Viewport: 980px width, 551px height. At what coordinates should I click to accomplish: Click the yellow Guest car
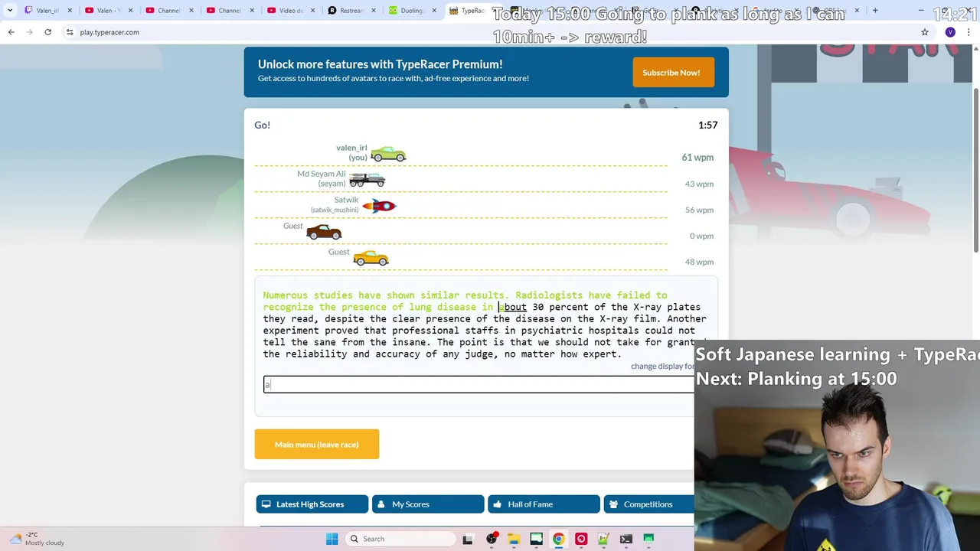click(371, 258)
